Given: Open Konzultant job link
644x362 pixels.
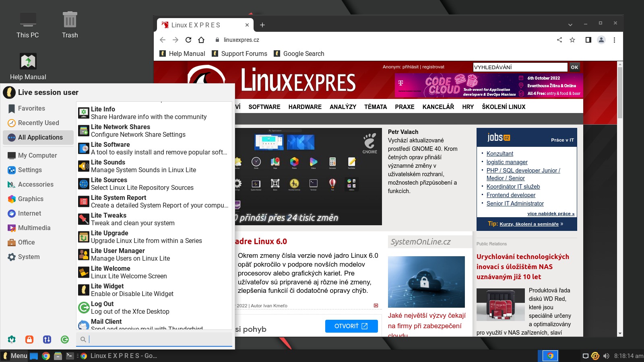Looking at the screenshot, I should (500, 154).
